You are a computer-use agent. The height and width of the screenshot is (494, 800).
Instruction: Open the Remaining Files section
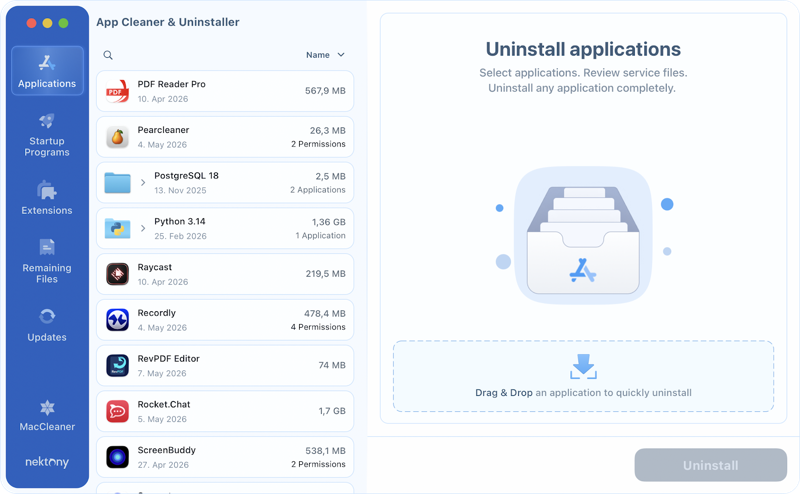click(47, 261)
